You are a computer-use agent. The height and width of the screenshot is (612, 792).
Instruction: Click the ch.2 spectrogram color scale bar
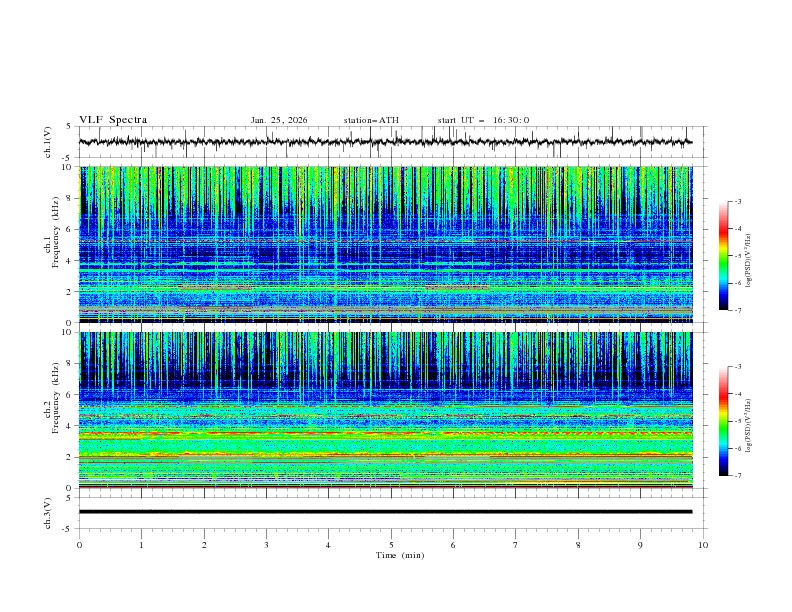[x=724, y=421]
